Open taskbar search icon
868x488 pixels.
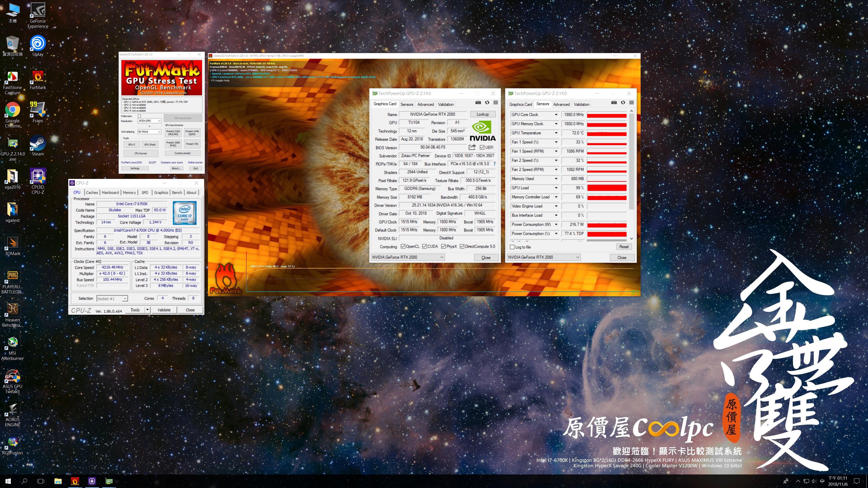24,481
